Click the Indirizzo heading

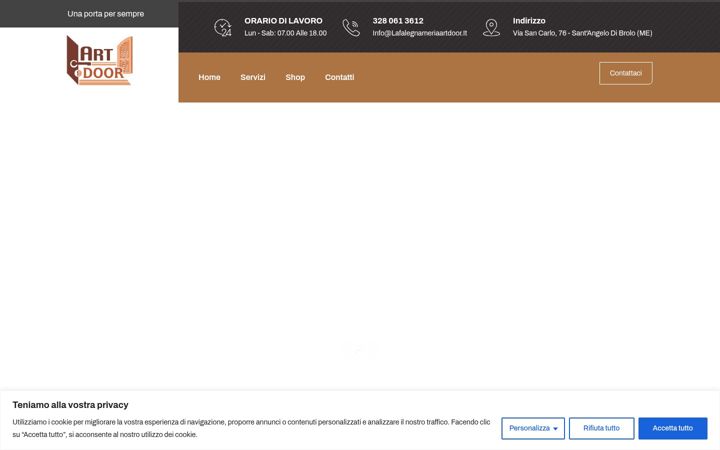529,21
